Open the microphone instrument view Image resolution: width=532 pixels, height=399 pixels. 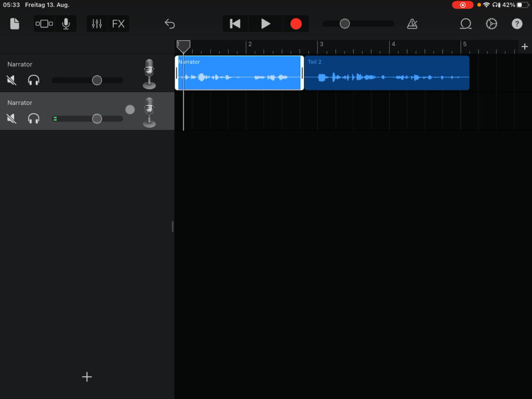point(66,24)
